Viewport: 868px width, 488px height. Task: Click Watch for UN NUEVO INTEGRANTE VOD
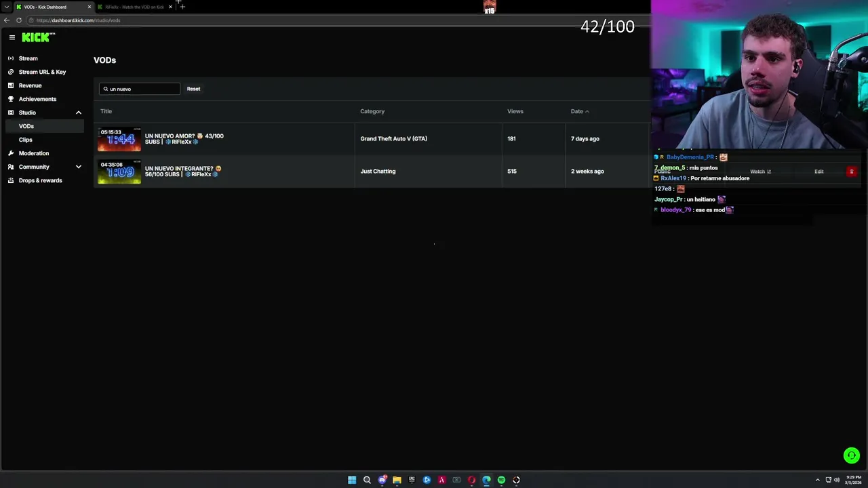760,171
